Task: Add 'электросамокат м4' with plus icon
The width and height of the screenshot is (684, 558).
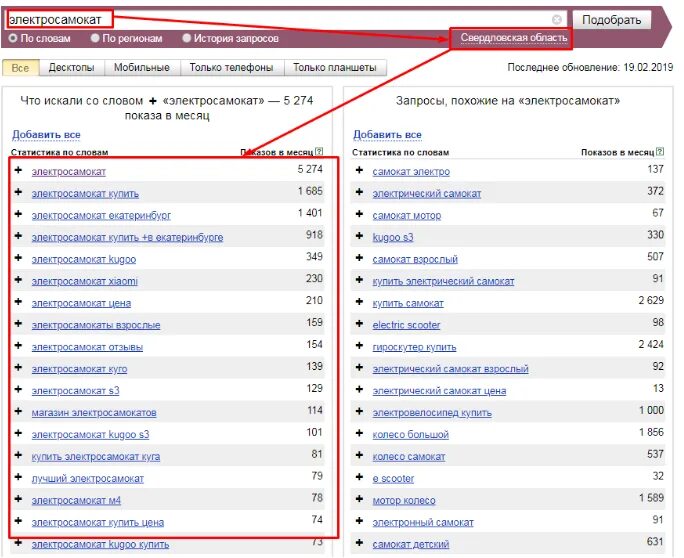Action: tap(18, 499)
